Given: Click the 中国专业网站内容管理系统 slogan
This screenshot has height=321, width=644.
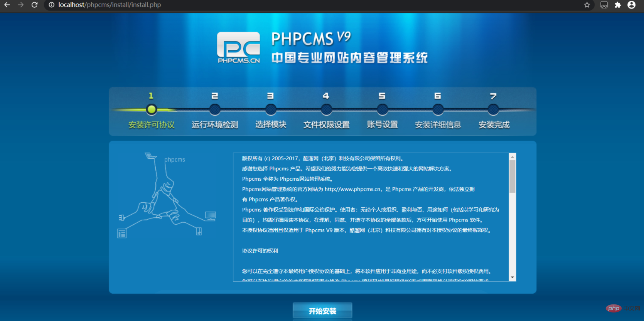Looking at the screenshot, I should point(349,58).
